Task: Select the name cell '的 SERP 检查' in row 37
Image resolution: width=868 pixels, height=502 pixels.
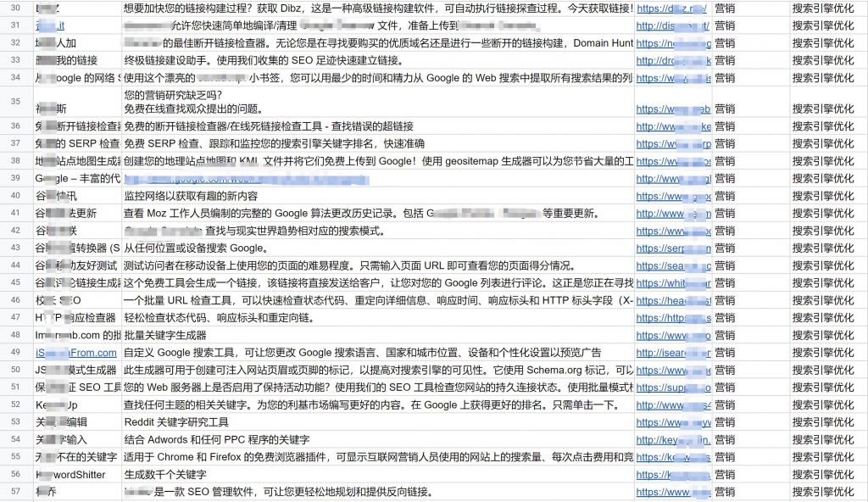Action: (x=77, y=143)
